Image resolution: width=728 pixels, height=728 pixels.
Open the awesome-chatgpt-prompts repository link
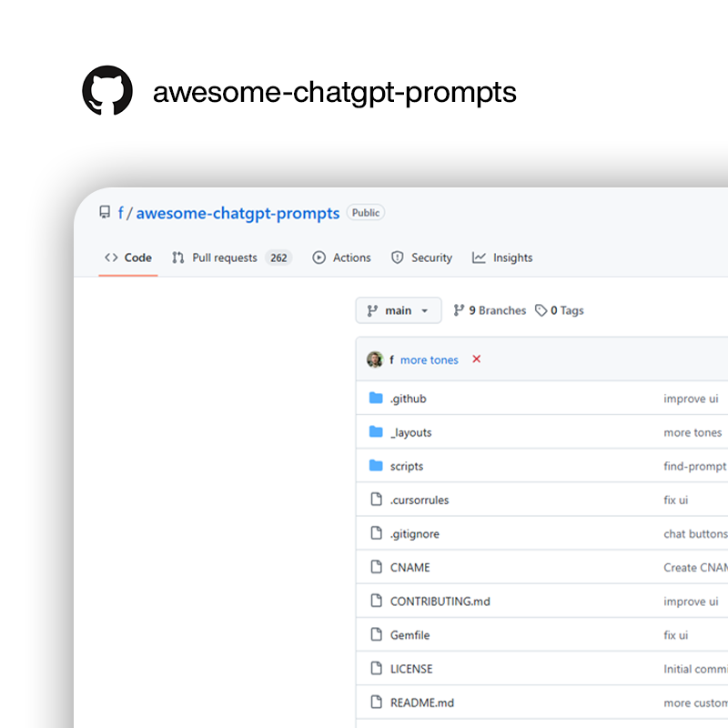click(x=238, y=213)
